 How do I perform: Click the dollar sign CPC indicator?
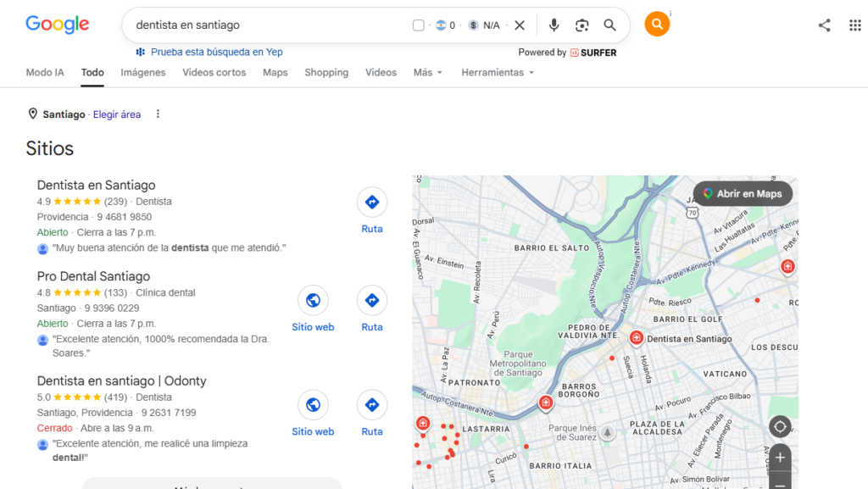pos(473,25)
